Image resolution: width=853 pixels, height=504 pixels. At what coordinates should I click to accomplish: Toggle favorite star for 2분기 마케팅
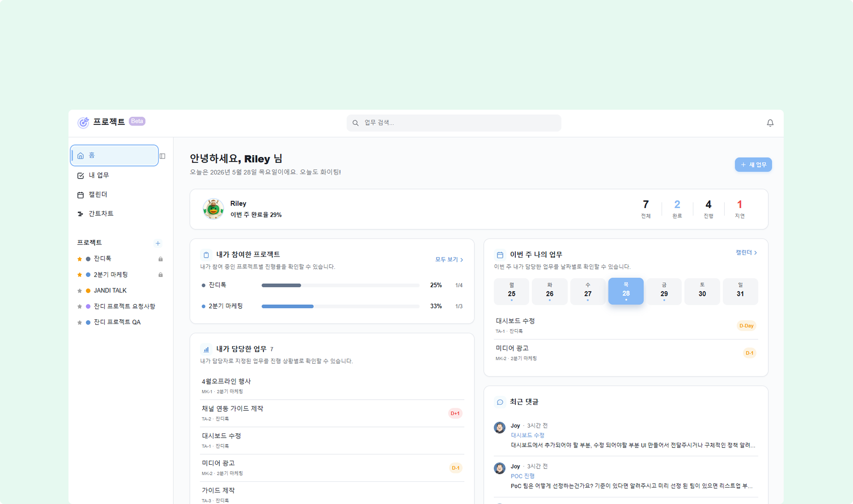(x=80, y=275)
